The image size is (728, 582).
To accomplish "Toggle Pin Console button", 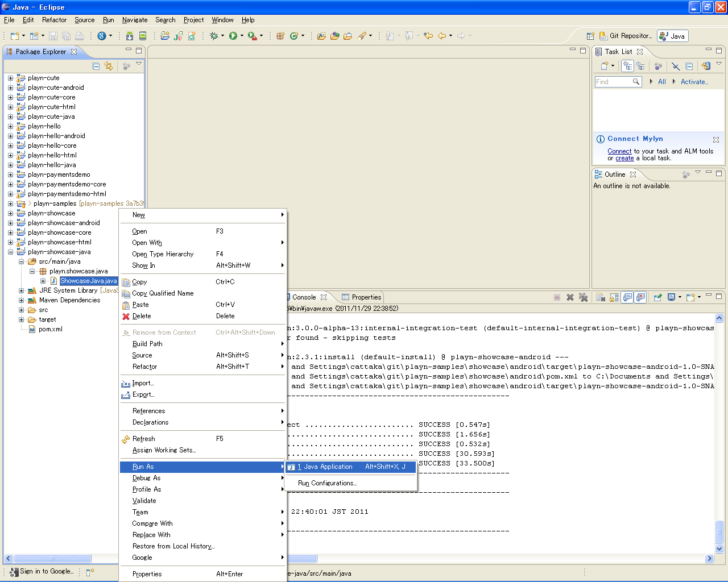I will [x=657, y=297].
